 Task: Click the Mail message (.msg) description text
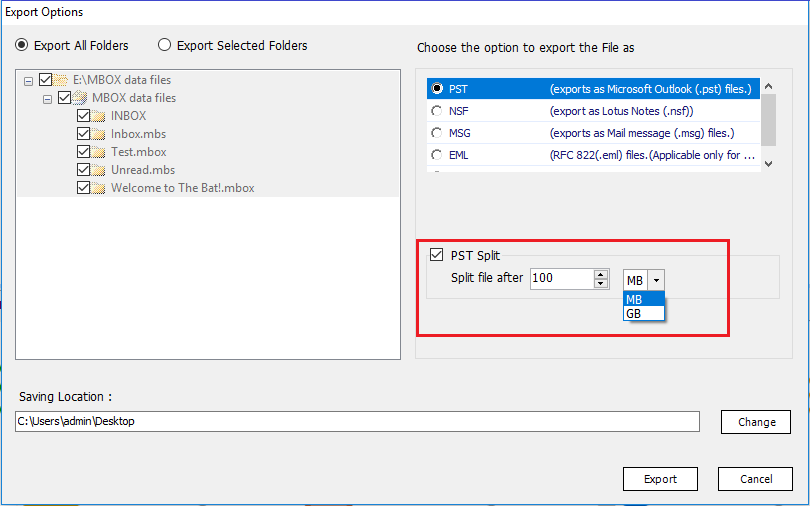click(x=642, y=133)
